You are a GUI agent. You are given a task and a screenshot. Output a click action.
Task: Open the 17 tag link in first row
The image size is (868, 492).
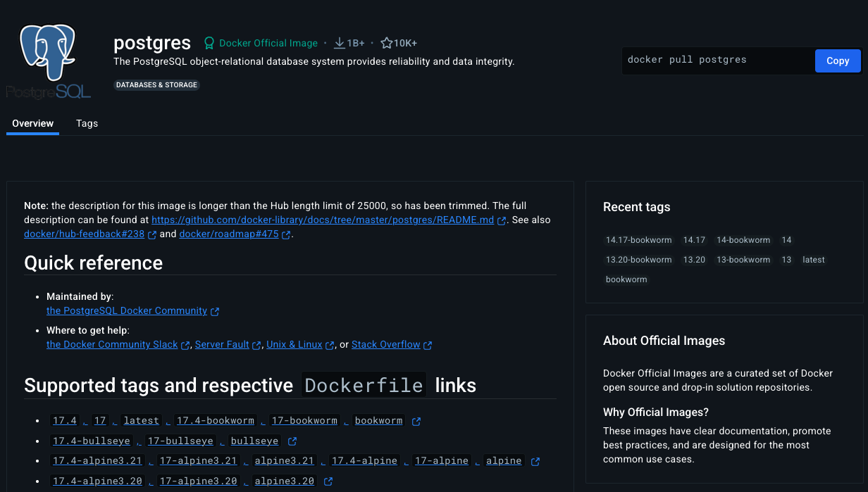point(100,421)
